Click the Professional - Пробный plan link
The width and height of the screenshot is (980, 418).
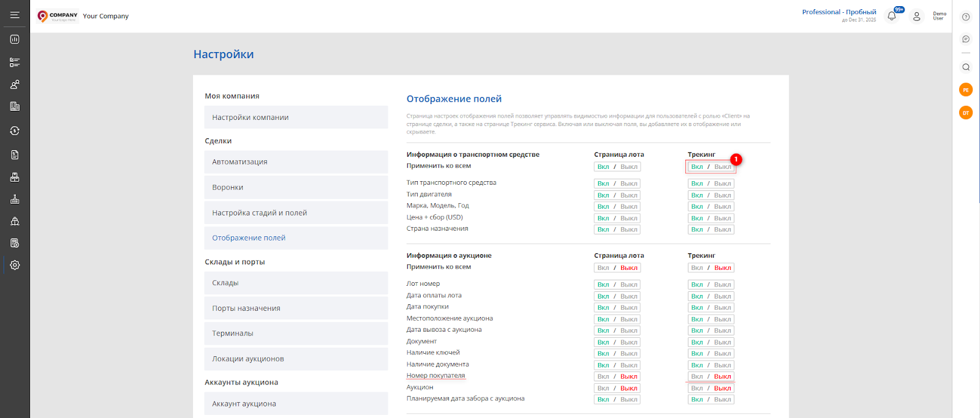tap(839, 12)
